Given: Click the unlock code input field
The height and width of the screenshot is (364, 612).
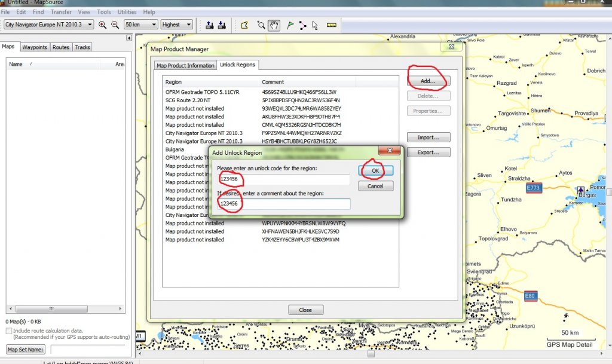Looking at the screenshot, I should pos(284,179).
